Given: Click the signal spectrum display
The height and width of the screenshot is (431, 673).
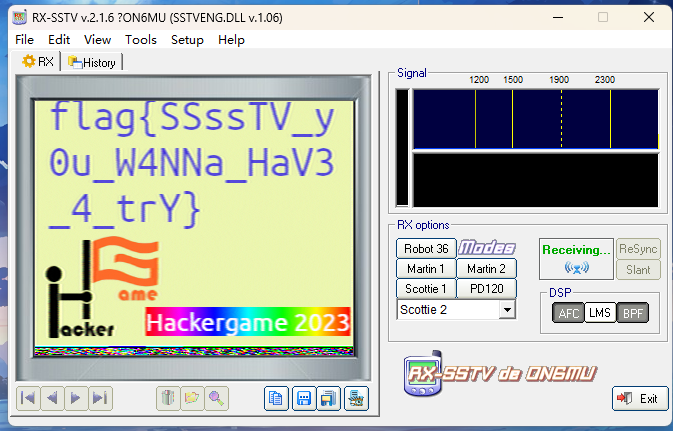Looking at the screenshot, I should pyautogui.click(x=536, y=119).
